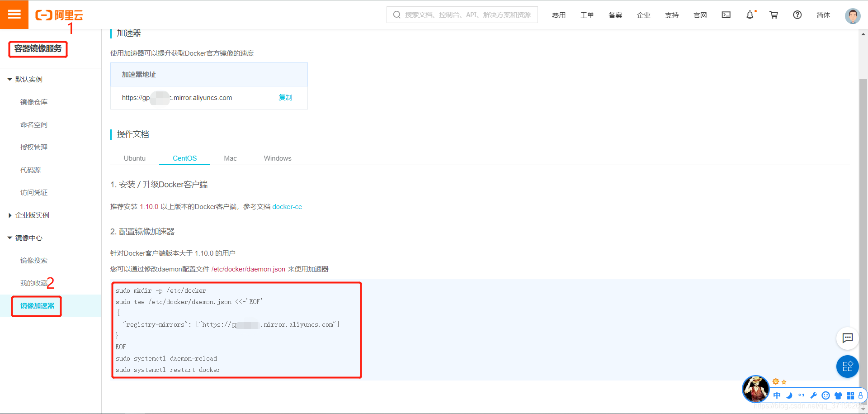Open the IME shirt skin icon
Image resolution: width=868 pixels, height=414 pixels.
click(x=838, y=395)
